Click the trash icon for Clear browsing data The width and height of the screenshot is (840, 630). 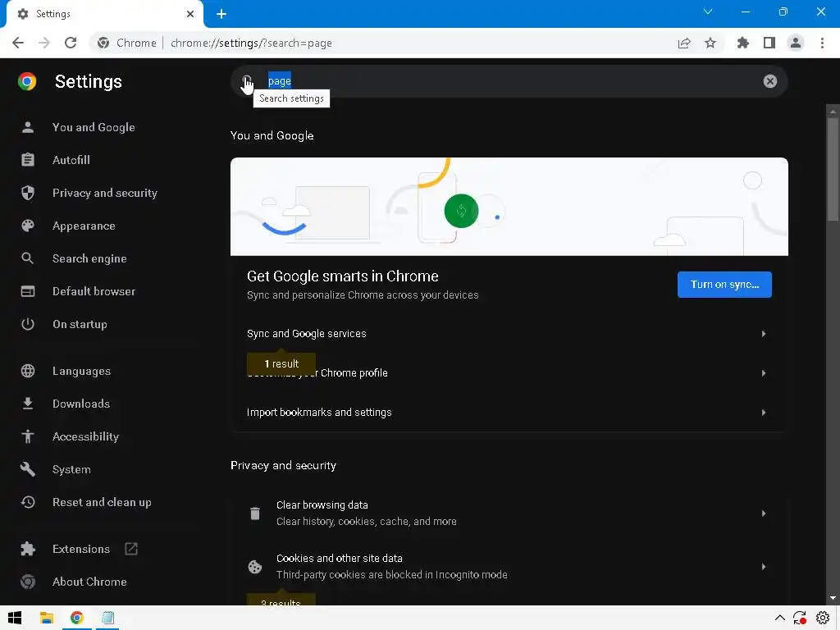click(255, 514)
